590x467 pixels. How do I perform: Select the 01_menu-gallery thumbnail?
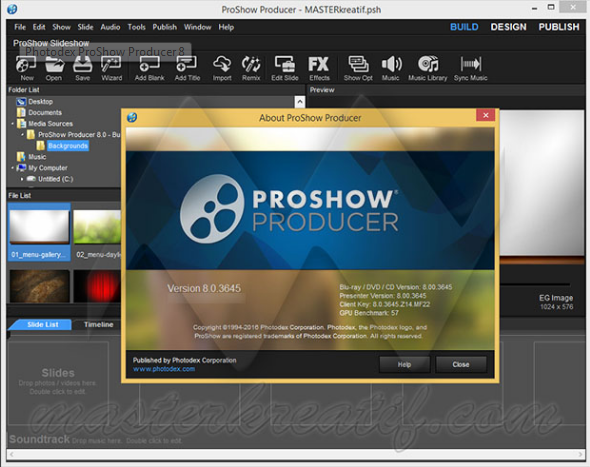click(x=39, y=232)
